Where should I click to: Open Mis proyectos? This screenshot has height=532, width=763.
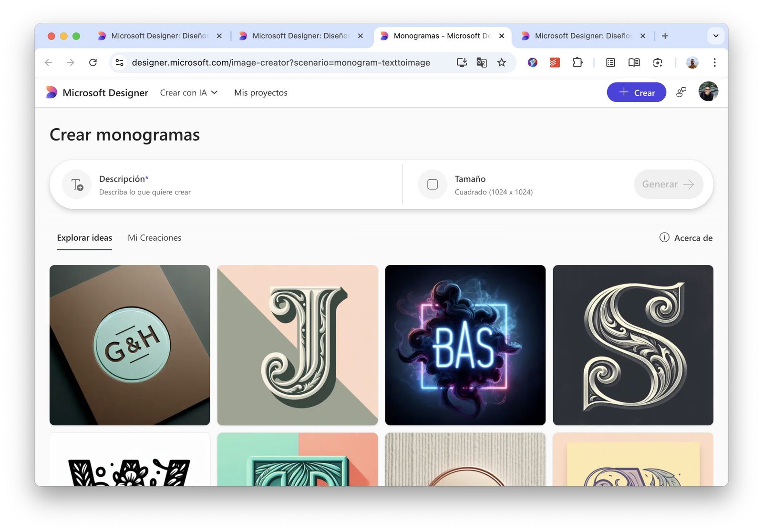pos(261,92)
